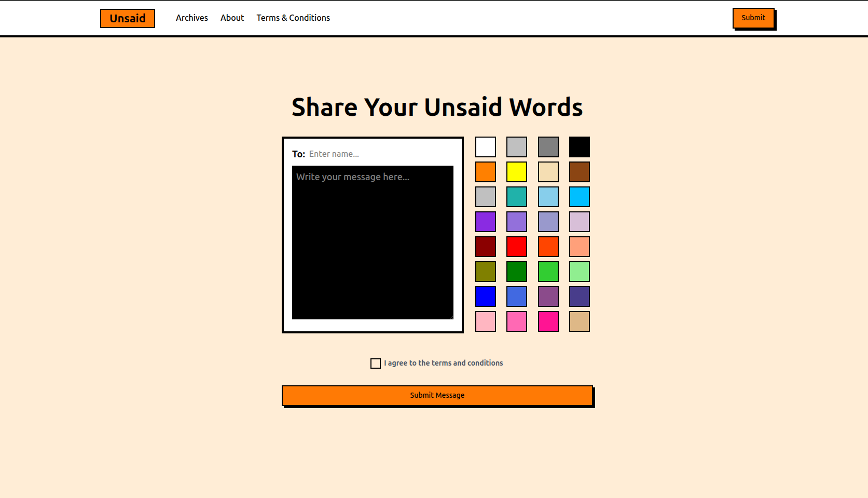Pick the light salmon swatch
The width and height of the screenshot is (868, 498).
point(580,247)
